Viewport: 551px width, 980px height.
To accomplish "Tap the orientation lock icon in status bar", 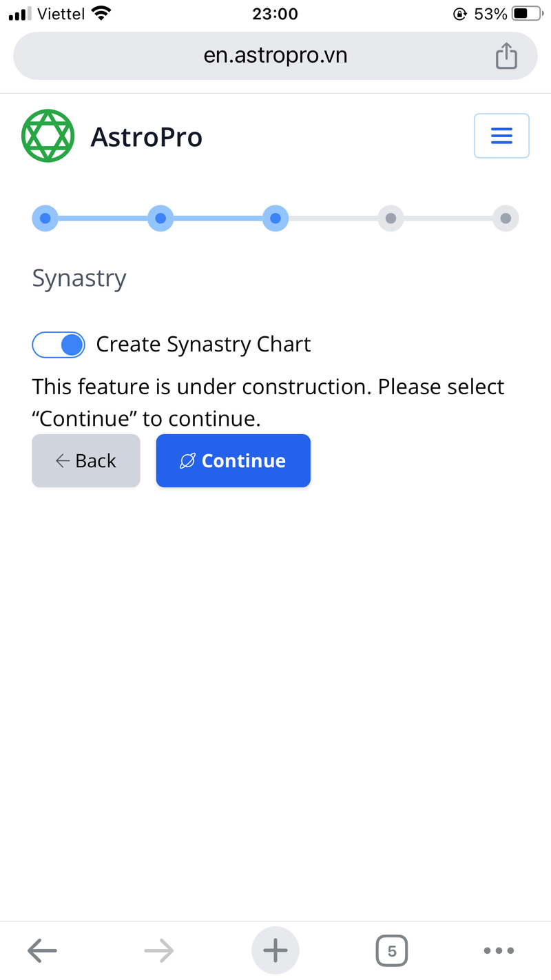I will (x=459, y=13).
